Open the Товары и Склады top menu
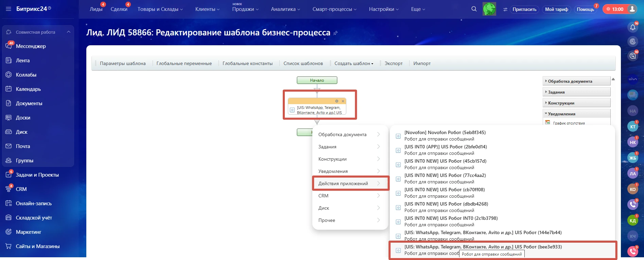The height and width of the screenshot is (260, 644). (x=160, y=9)
